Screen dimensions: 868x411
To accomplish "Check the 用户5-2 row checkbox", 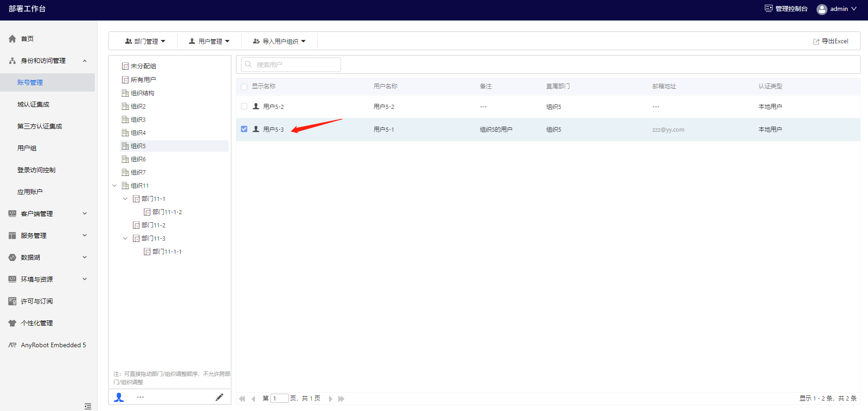I will tap(244, 106).
